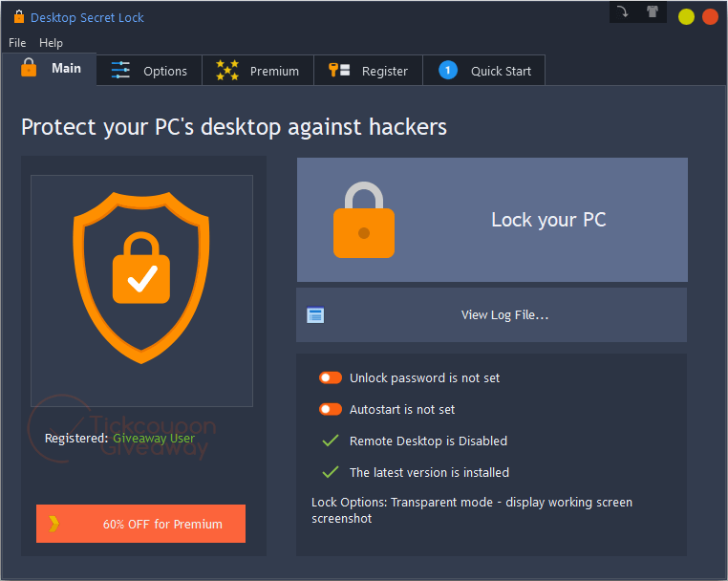Open the File menu
This screenshot has height=581, width=728.
tap(17, 43)
